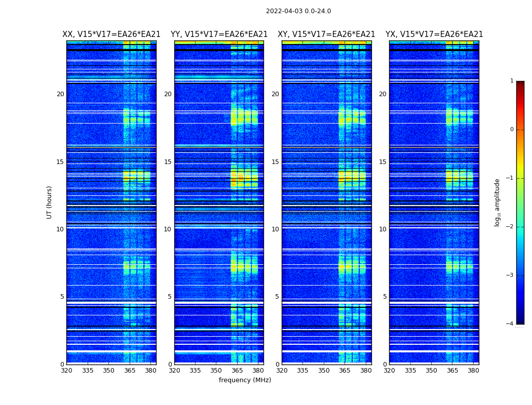Click the colorbar tick label −4
Viewport: 532px width, 405px height.
click(510, 324)
